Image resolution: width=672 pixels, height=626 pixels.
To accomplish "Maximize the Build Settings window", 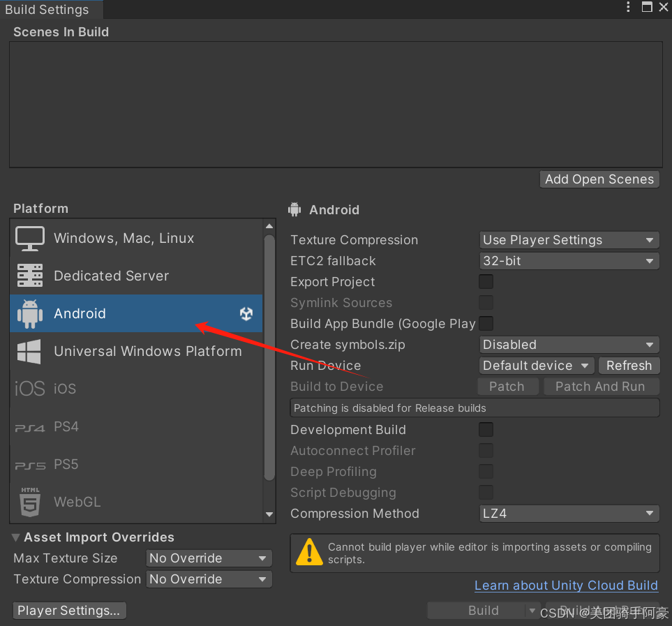I will click(x=647, y=7).
